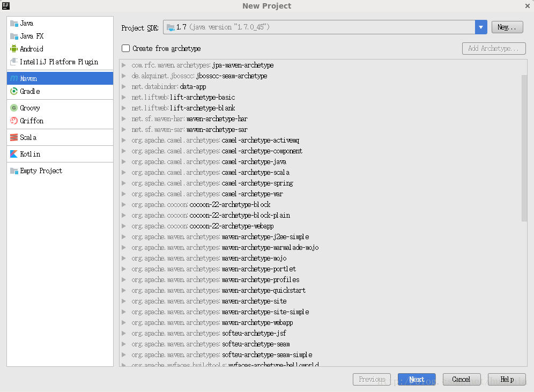Expand cocoon-22-archetype-webapp node
The width and height of the screenshot is (534, 392).
click(x=124, y=226)
